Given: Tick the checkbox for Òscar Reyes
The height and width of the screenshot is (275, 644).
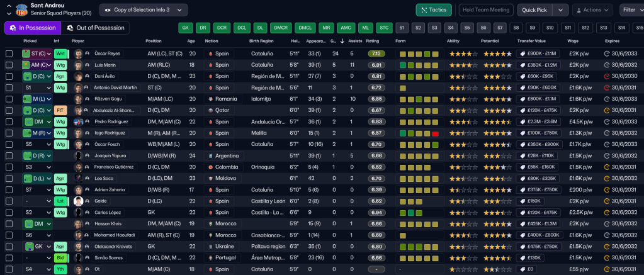Looking at the screenshot, I should coord(9,53).
